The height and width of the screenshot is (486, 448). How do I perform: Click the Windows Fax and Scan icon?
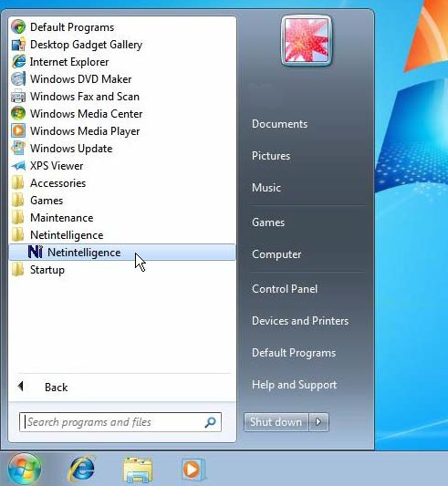18,97
